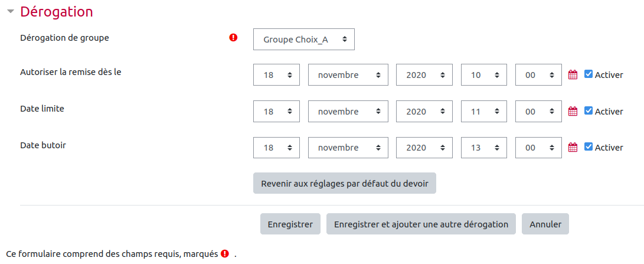Viewport: 644px width, 264px height.
Task: Toggle Activer checkbox for Date butoir
Action: click(x=588, y=147)
